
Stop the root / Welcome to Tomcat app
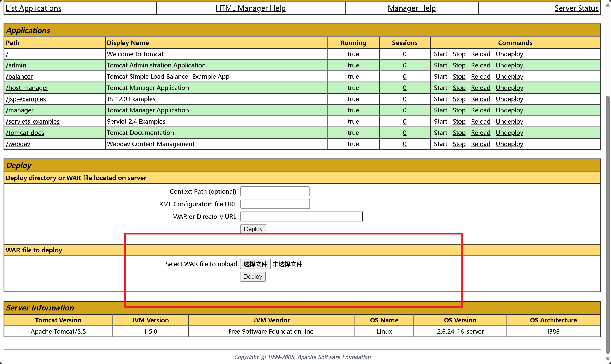pyautogui.click(x=459, y=54)
